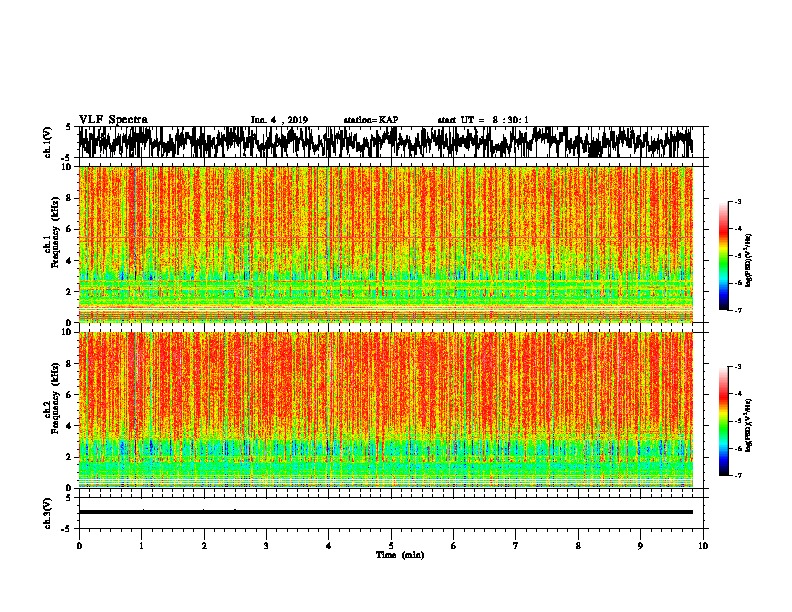The height and width of the screenshot is (612, 792).
Task: Click the "4" kHz tick on ch.1 frequency axis
Action: (70, 261)
